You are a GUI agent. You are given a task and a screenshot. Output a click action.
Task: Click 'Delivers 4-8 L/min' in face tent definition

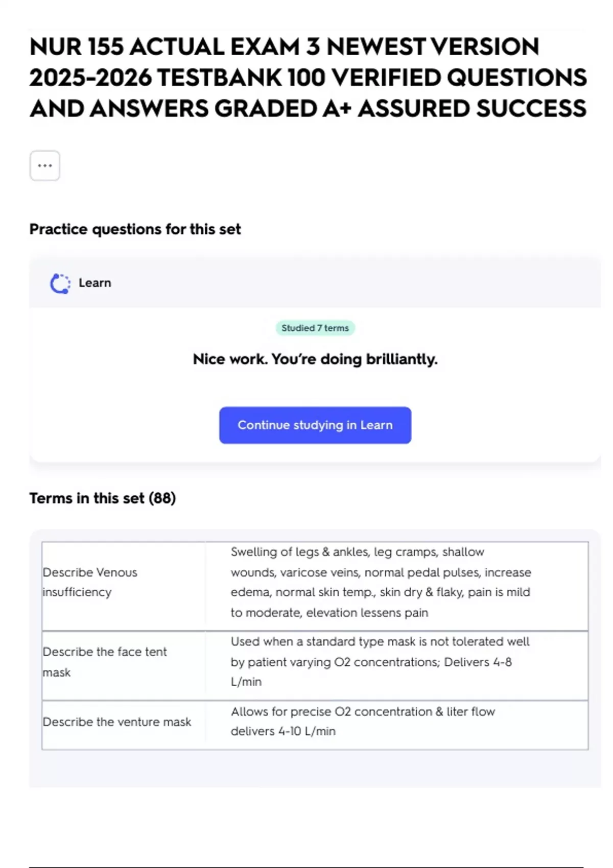(477, 662)
